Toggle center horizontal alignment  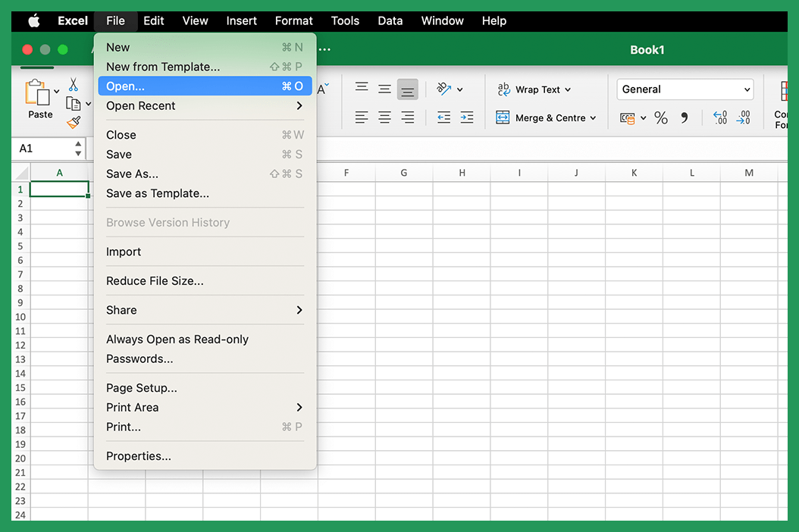pos(384,117)
